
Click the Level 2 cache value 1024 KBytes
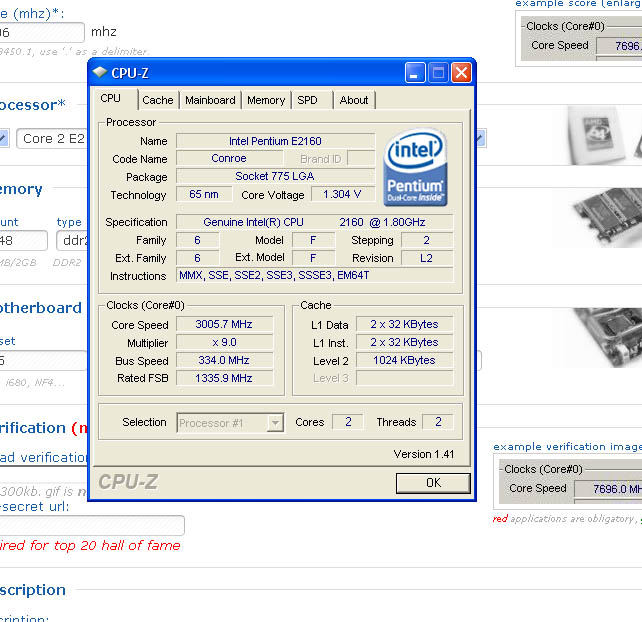(405, 360)
